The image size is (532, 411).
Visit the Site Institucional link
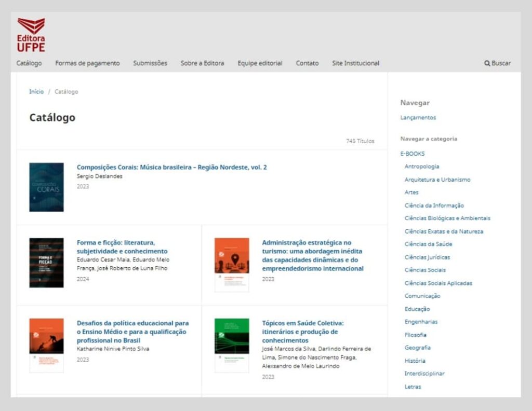356,63
